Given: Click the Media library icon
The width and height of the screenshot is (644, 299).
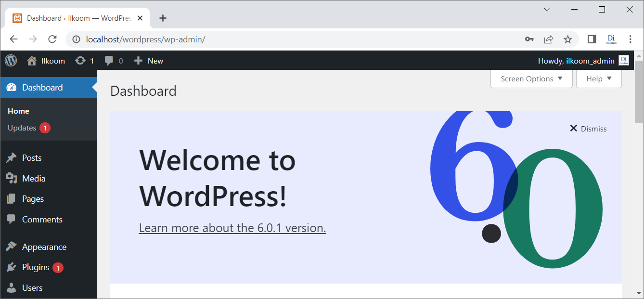Looking at the screenshot, I should click(x=12, y=179).
